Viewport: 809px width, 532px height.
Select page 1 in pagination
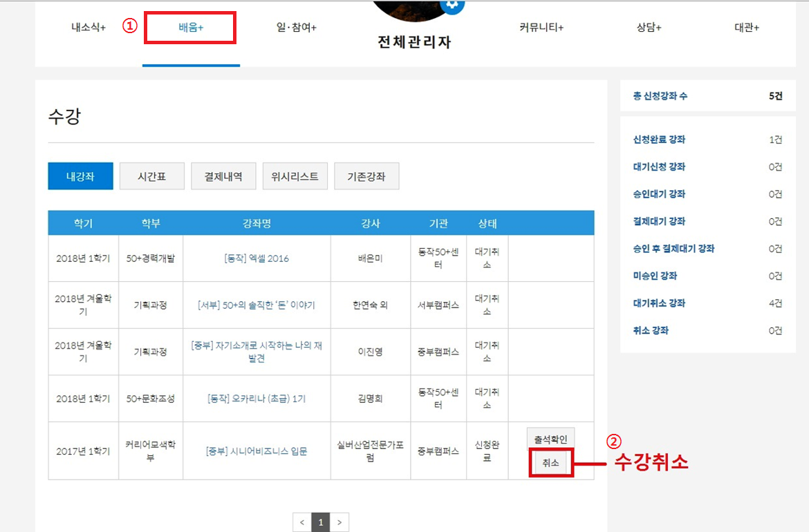320,522
